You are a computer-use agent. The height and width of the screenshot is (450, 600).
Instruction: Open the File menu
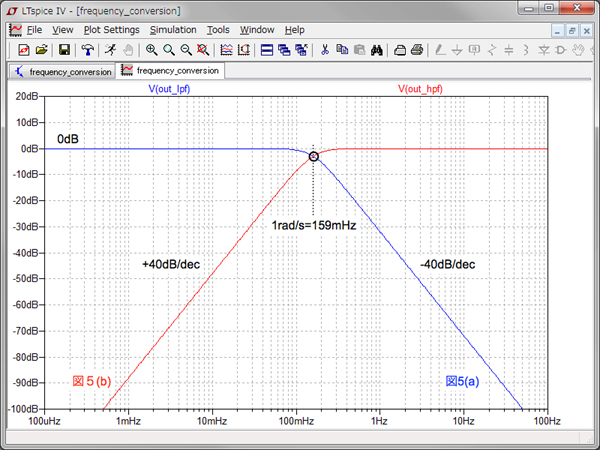[34, 30]
